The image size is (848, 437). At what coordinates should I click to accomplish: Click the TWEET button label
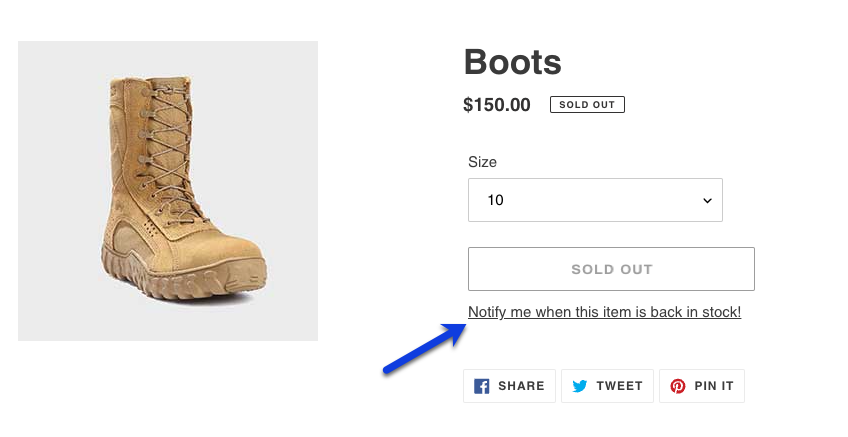tap(620, 386)
